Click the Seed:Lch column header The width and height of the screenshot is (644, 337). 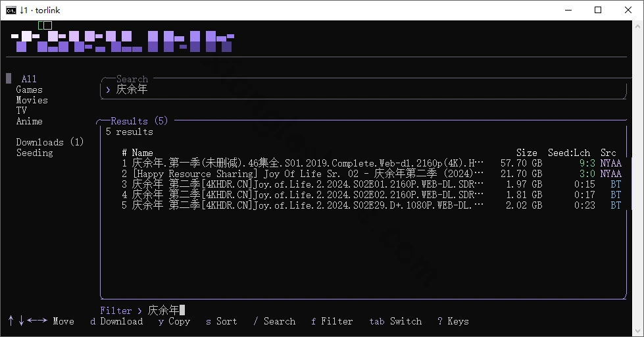click(569, 153)
